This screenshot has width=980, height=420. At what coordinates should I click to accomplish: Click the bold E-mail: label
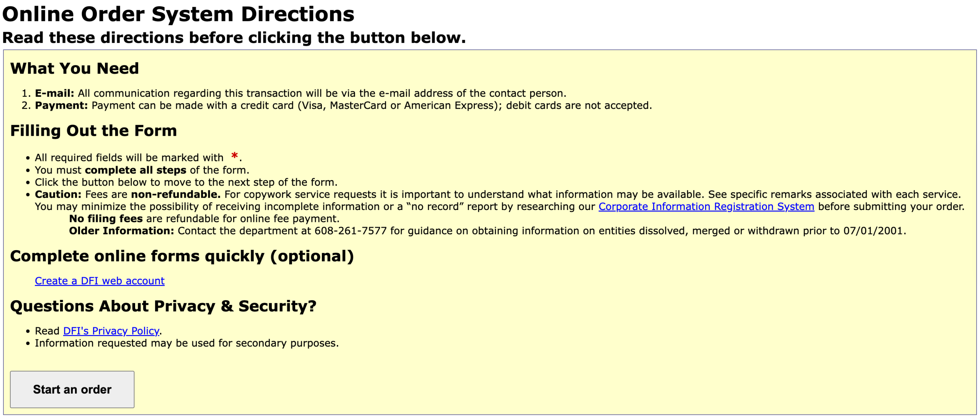point(54,93)
